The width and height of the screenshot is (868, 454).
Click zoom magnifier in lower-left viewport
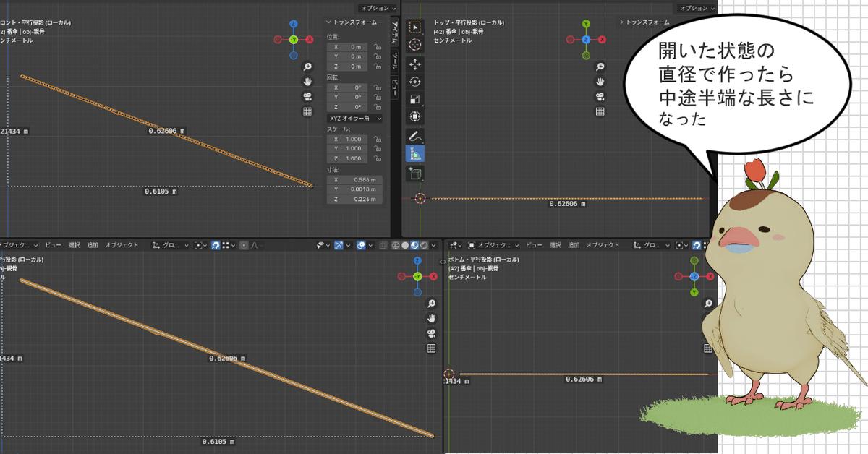point(431,304)
